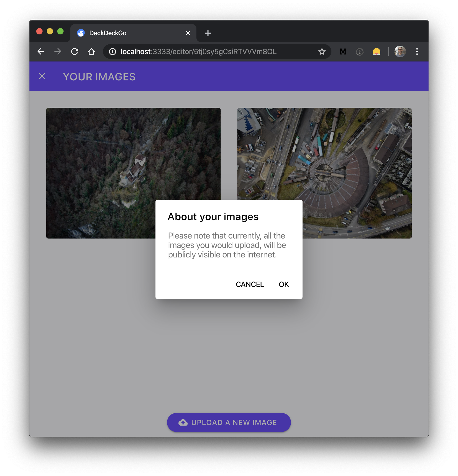Reload the page

(x=75, y=51)
